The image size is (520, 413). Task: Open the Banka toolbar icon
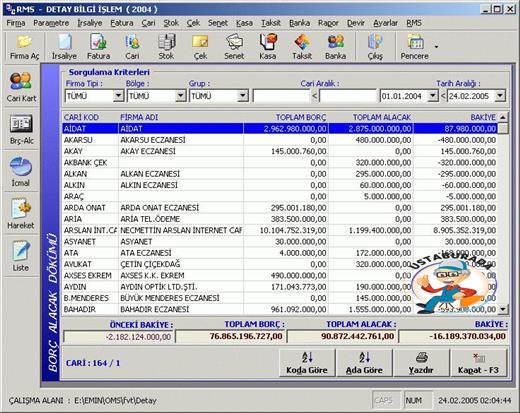point(335,47)
